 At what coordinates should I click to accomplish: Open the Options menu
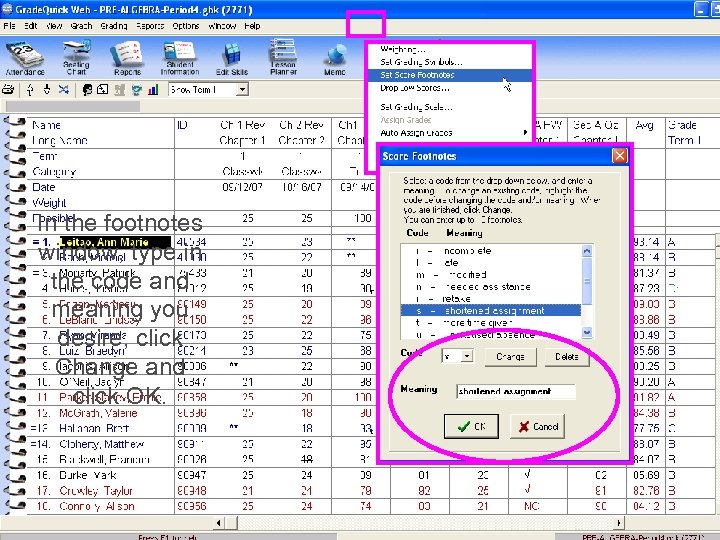pos(186,26)
